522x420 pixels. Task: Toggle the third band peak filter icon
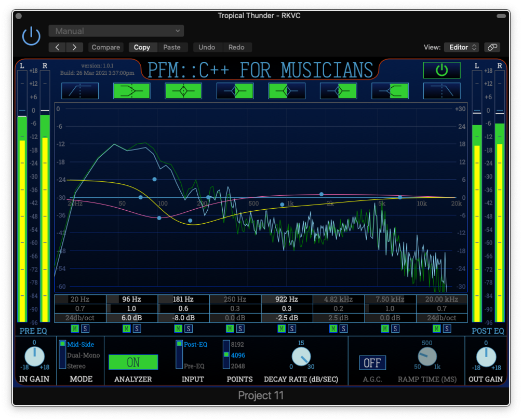183,91
